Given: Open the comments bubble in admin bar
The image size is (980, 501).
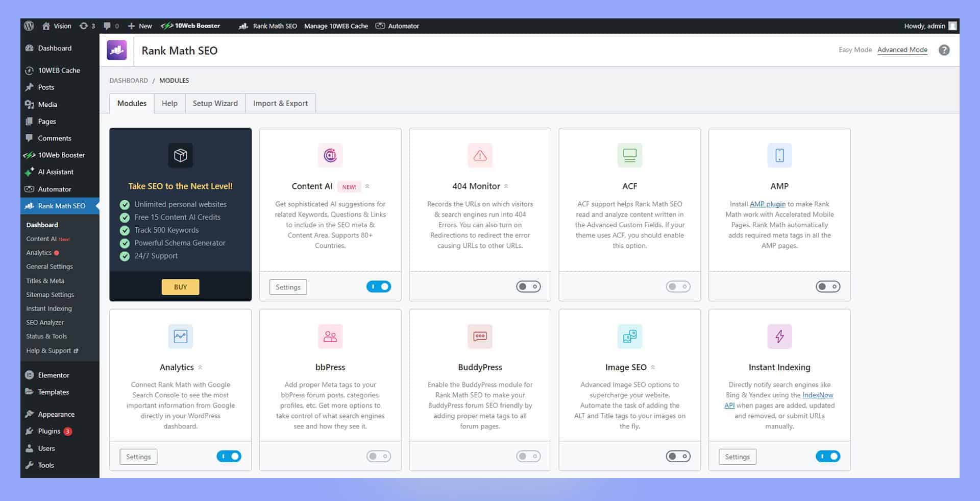Looking at the screenshot, I should (111, 26).
